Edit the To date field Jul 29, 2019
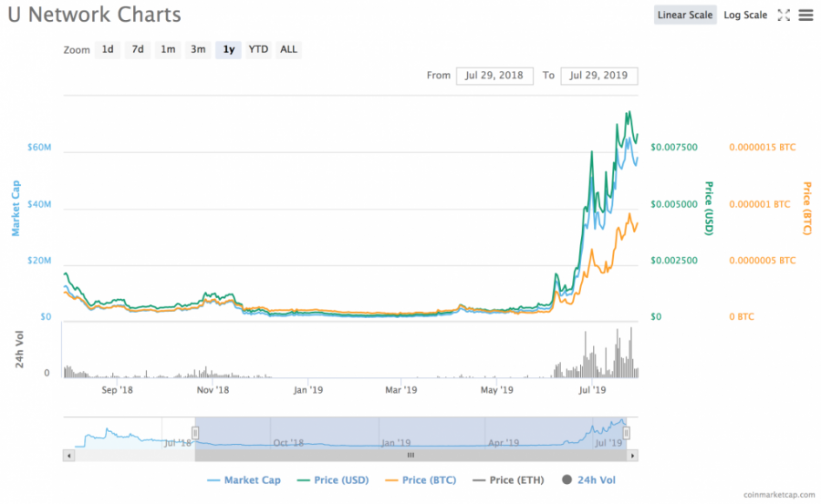The image size is (821, 504). click(598, 76)
